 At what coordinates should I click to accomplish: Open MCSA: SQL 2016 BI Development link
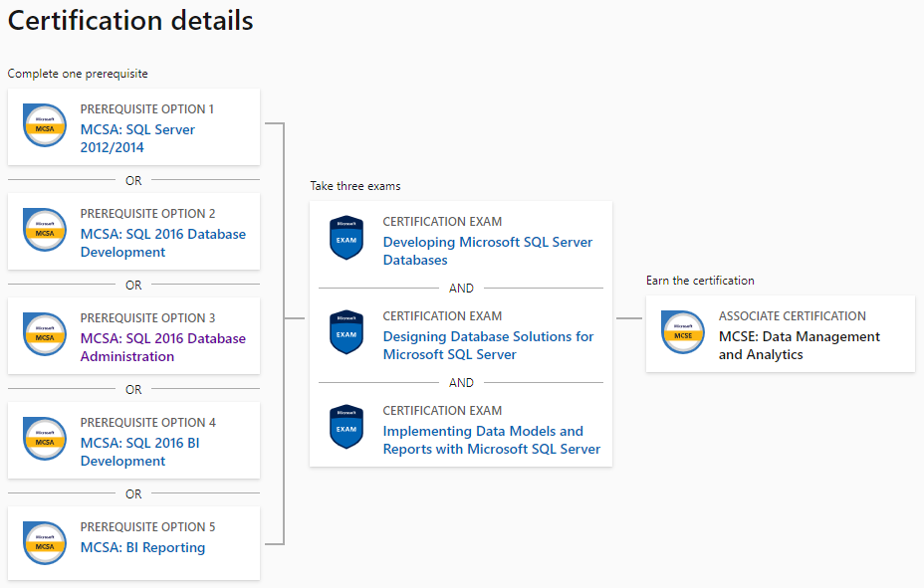[x=139, y=452]
